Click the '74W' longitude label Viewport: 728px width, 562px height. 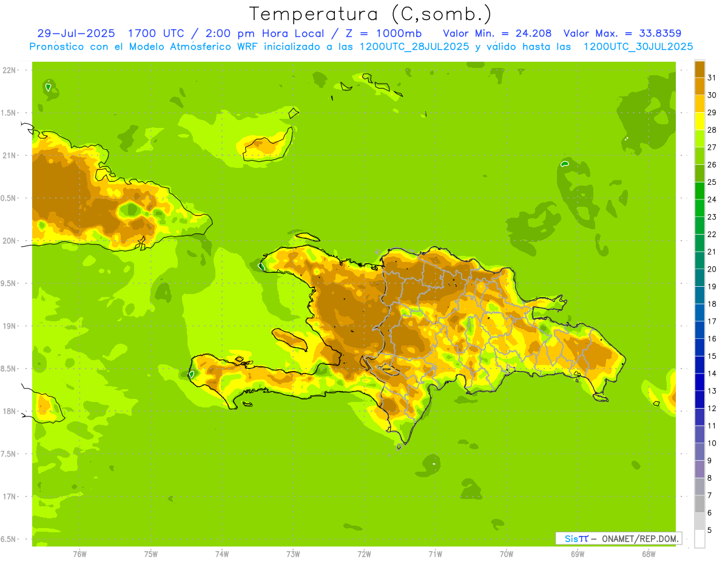[222, 554]
